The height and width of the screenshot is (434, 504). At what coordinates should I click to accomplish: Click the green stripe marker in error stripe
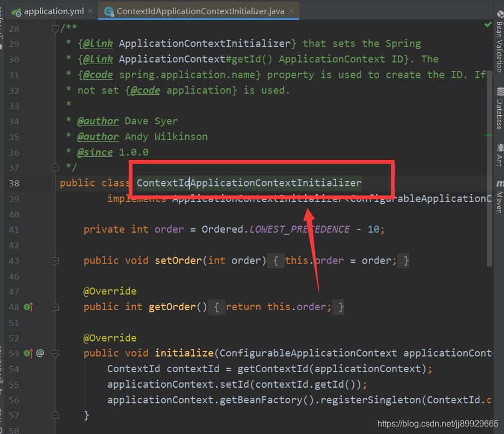click(488, 135)
